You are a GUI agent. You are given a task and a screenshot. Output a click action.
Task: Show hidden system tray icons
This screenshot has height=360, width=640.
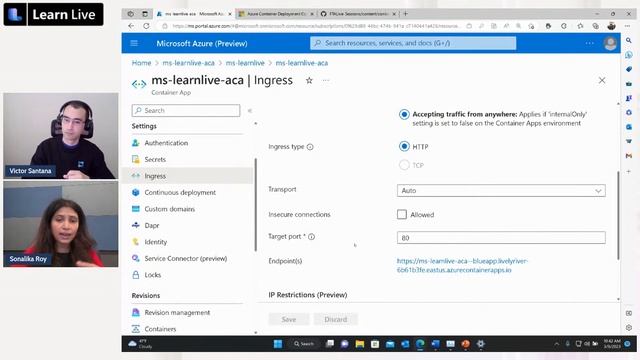557,344
